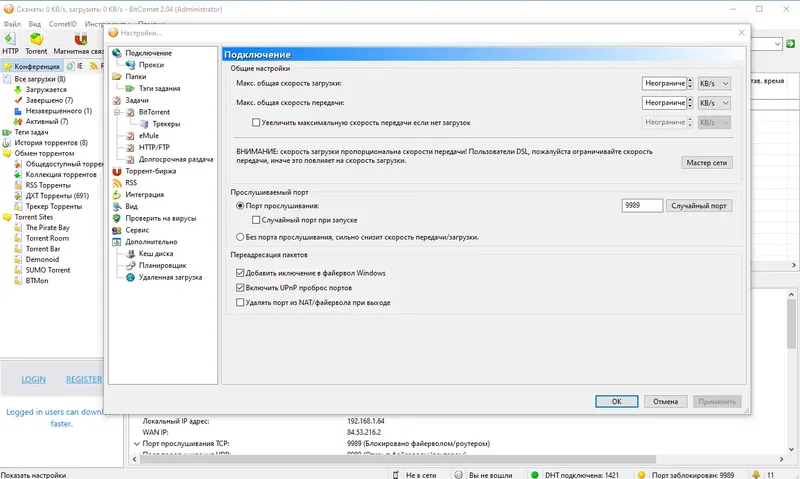This screenshot has height=479, width=800.
Task: Collapse the BitTorrent tree node
Action: 117,112
